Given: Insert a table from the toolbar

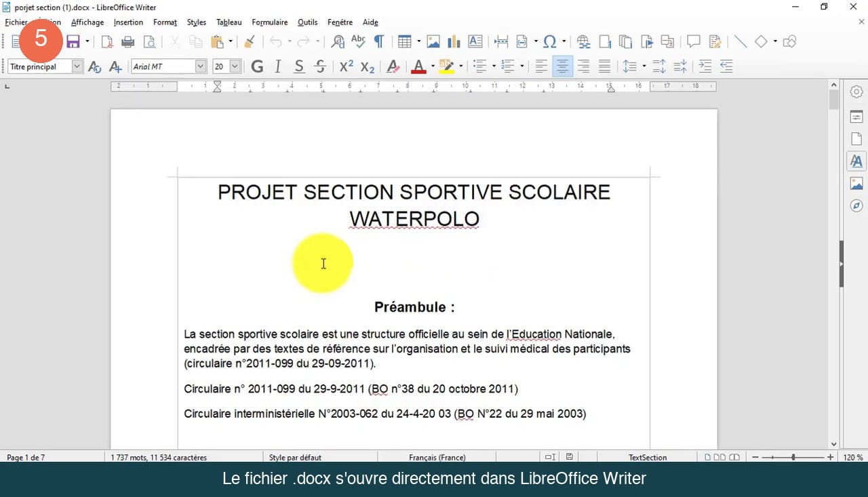Looking at the screenshot, I should [x=405, y=42].
